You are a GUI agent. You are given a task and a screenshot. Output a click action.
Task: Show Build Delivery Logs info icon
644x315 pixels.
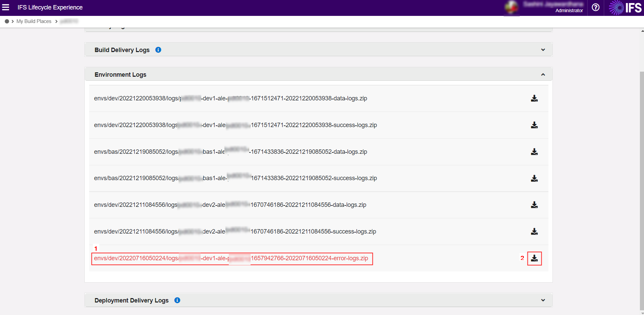158,50
